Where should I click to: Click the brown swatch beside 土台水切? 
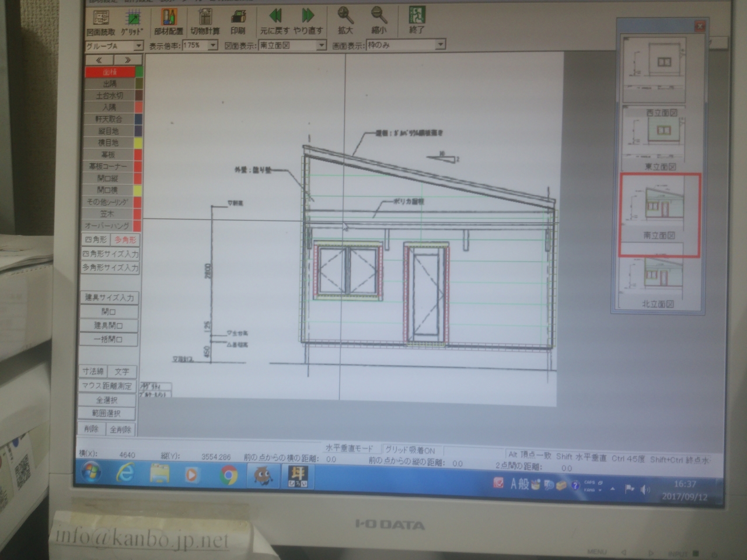pyautogui.click(x=139, y=96)
